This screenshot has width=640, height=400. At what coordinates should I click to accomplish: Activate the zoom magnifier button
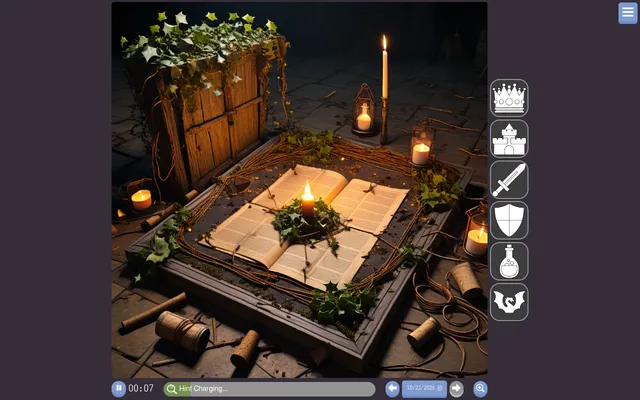point(480,389)
